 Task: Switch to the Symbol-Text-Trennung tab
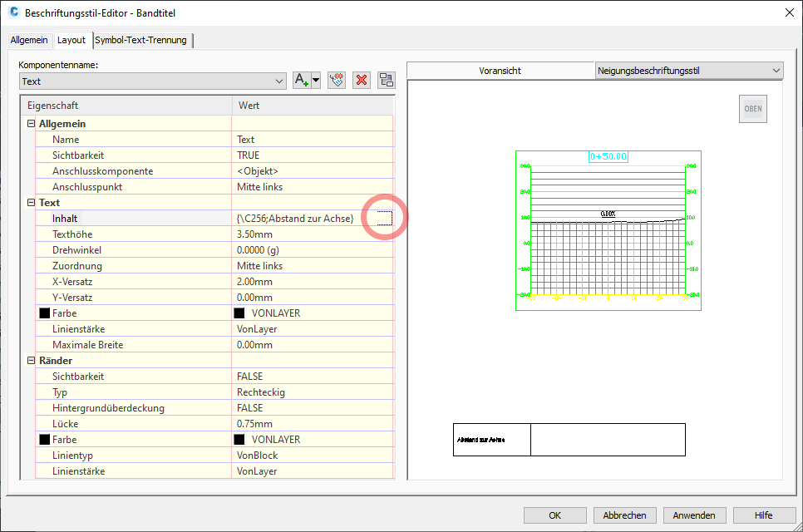point(141,40)
